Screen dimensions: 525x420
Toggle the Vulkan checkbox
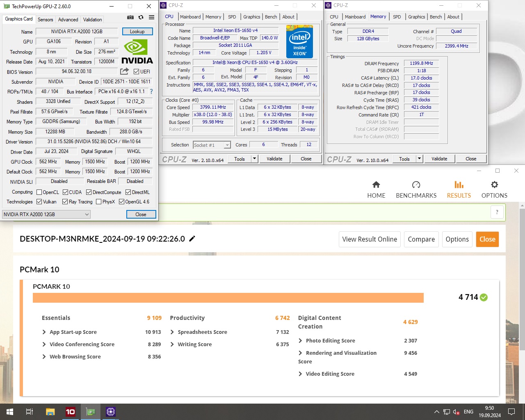click(x=39, y=201)
